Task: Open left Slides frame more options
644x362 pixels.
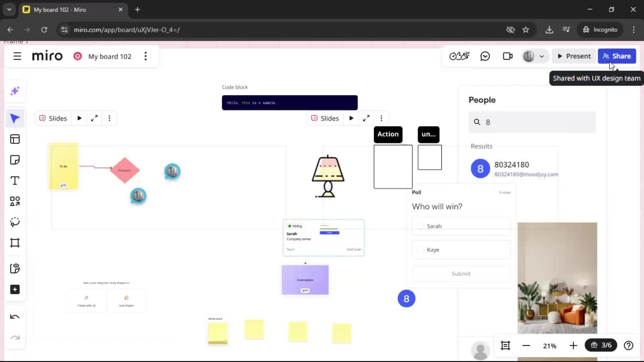Action: pyautogui.click(x=109, y=118)
